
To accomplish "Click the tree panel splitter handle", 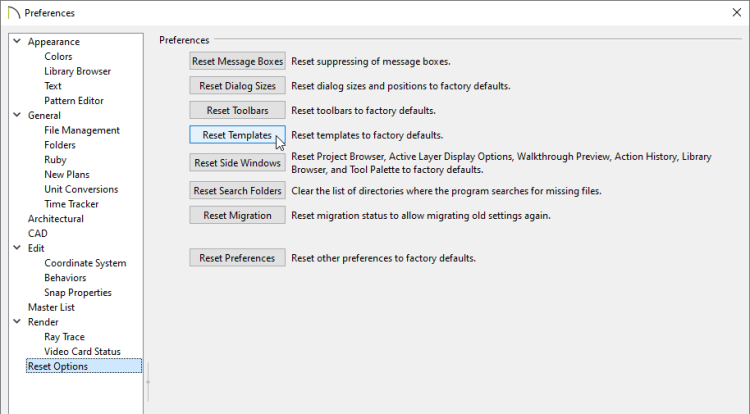I will pos(148,381).
